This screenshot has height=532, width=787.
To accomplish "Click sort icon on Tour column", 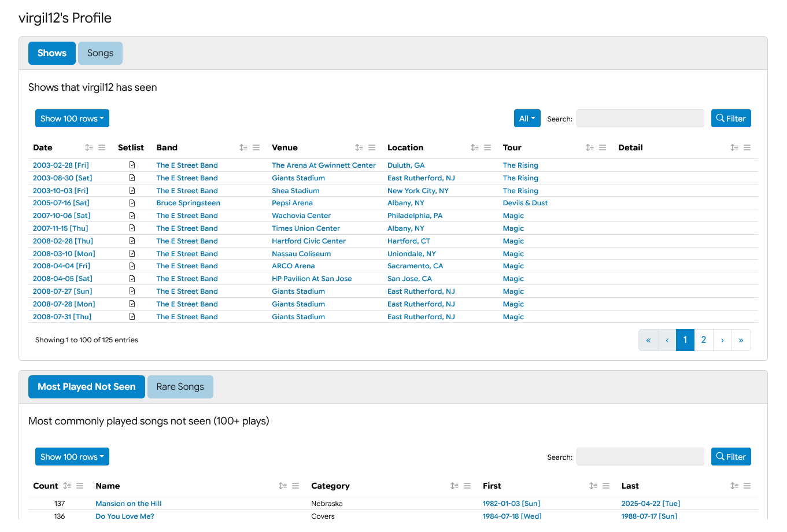I will click(589, 148).
